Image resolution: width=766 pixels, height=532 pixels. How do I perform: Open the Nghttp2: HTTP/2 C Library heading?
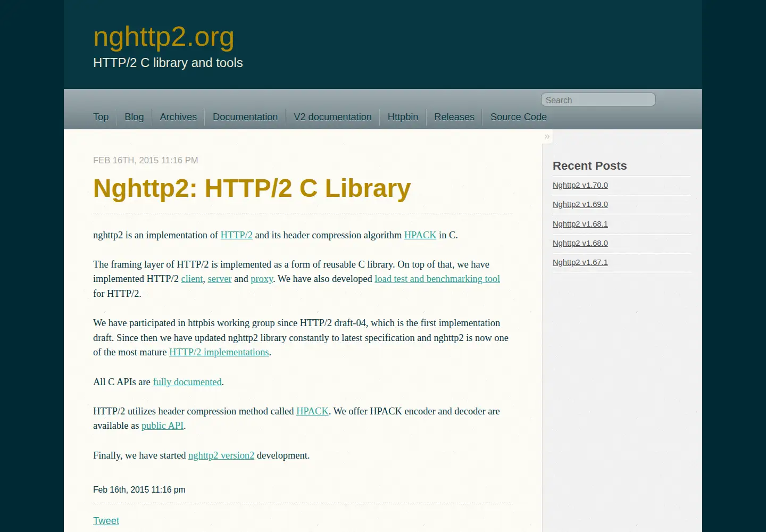tap(252, 188)
